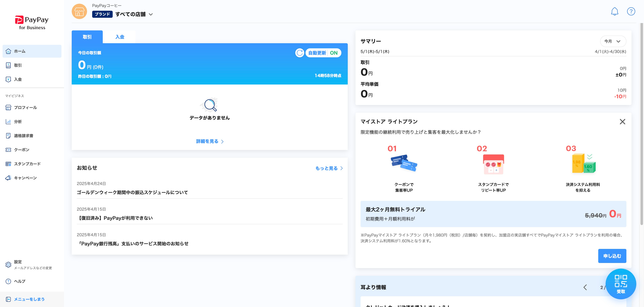Click the -10円 difference value
Image resolution: width=644 pixels, height=307 pixels.
(x=620, y=97)
